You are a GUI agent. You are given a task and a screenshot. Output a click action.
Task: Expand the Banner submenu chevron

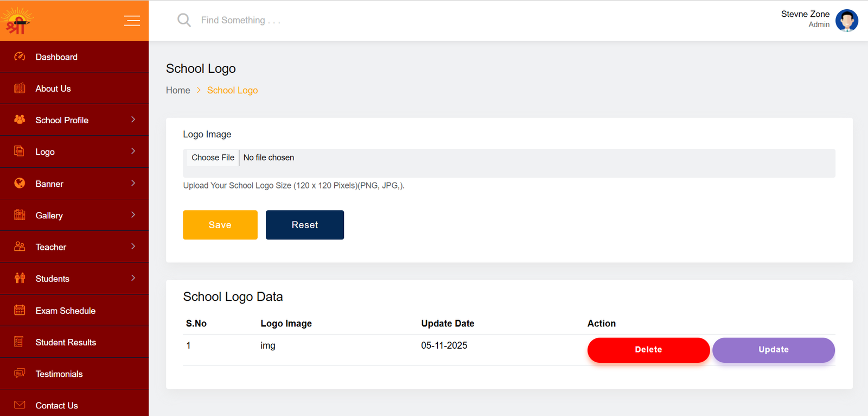[x=133, y=183]
